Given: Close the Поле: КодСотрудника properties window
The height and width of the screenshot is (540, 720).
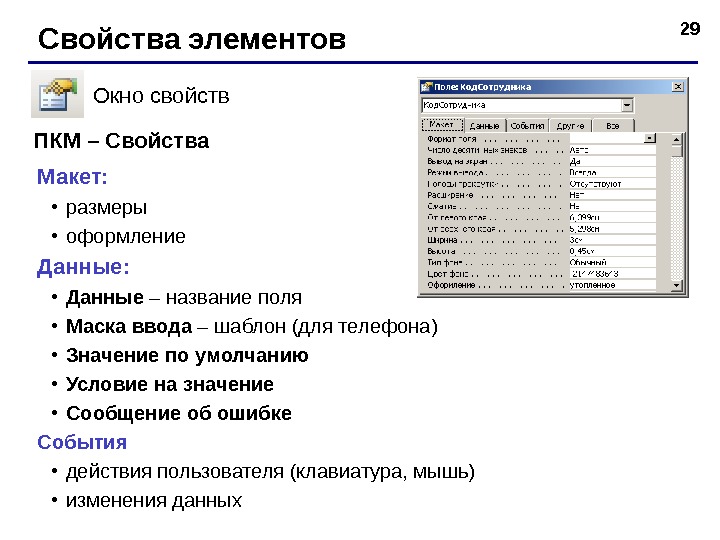Looking at the screenshot, I should click(677, 87).
